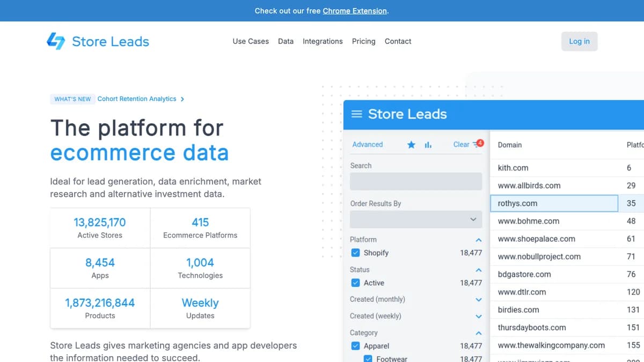This screenshot has height=362, width=644.
Task: Click the Log in button
Action: click(x=579, y=41)
